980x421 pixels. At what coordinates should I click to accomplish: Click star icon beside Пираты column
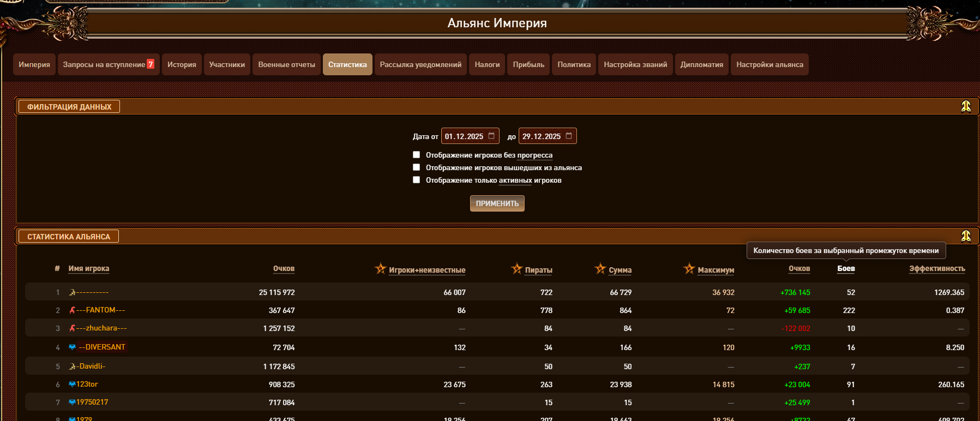pyautogui.click(x=517, y=269)
